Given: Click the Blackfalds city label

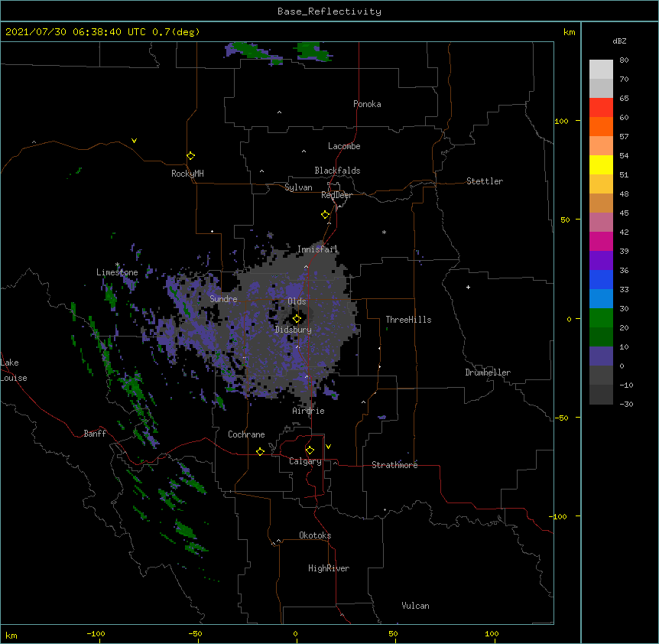Looking at the screenshot, I should tap(337, 171).
